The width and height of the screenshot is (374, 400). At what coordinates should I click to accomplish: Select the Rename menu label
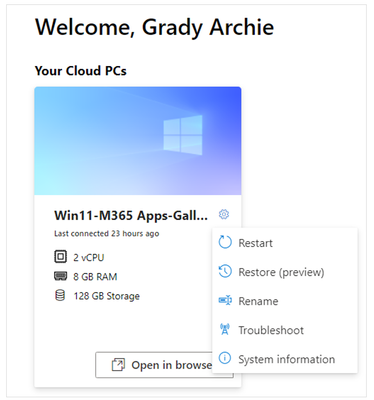258,301
